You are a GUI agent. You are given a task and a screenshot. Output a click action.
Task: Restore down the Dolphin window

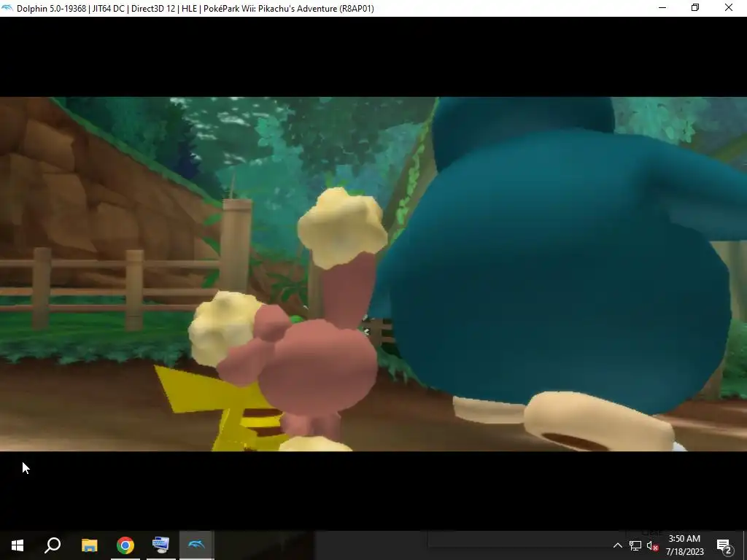(x=695, y=8)
